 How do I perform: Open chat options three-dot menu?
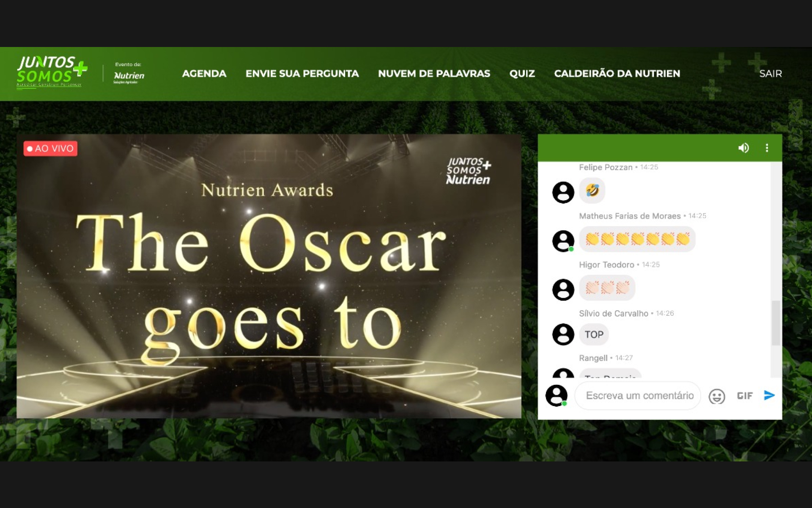tap(767, 148)
